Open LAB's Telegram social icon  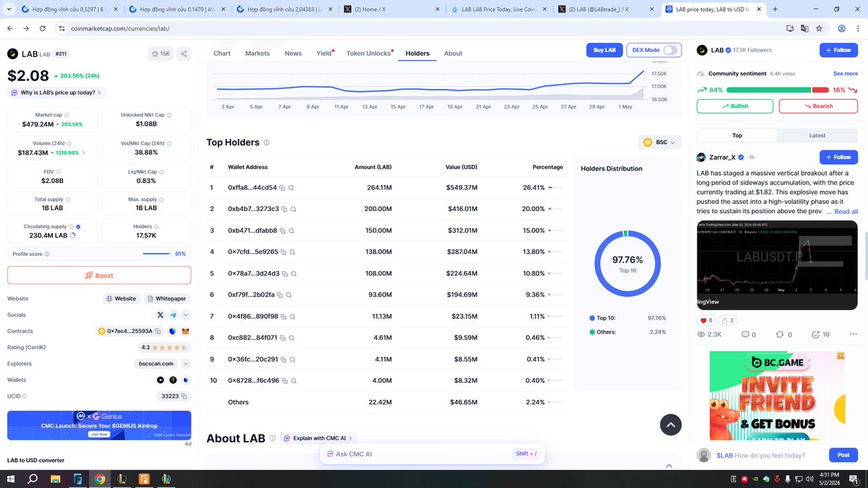click(x=173, y=315)
